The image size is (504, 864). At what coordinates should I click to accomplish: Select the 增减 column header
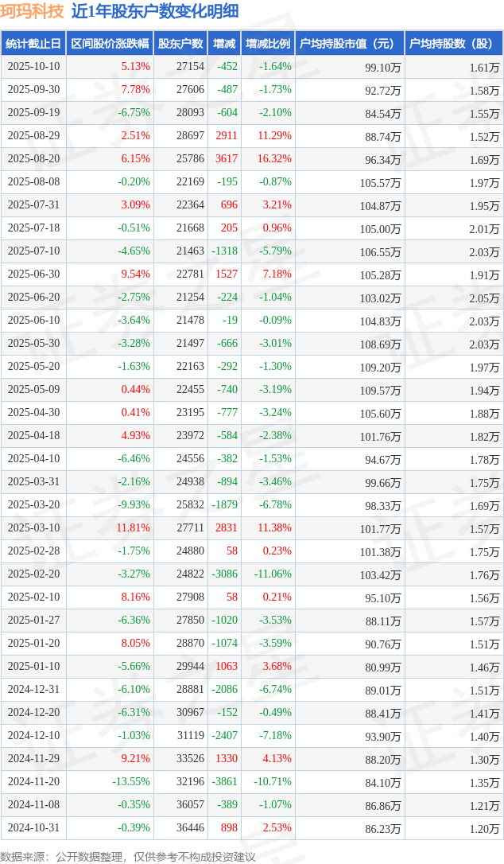225,44
